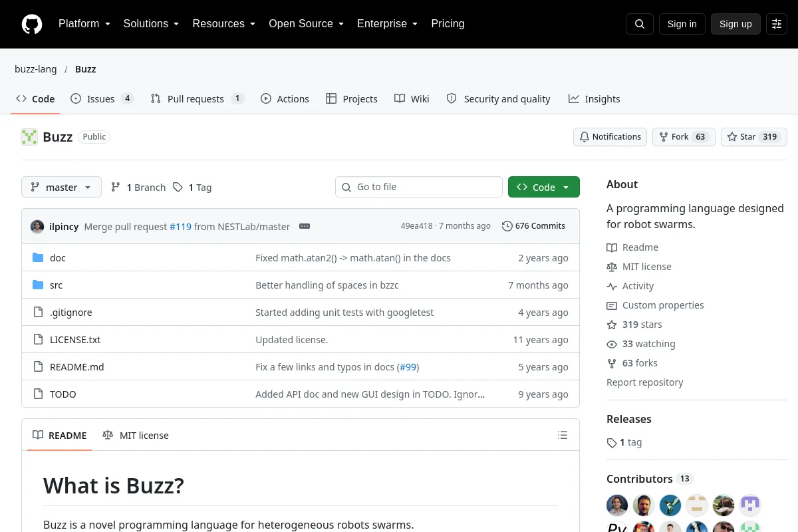Click the TODO file icon
Viewport: 798px width, 532px height.
[38, 394]
